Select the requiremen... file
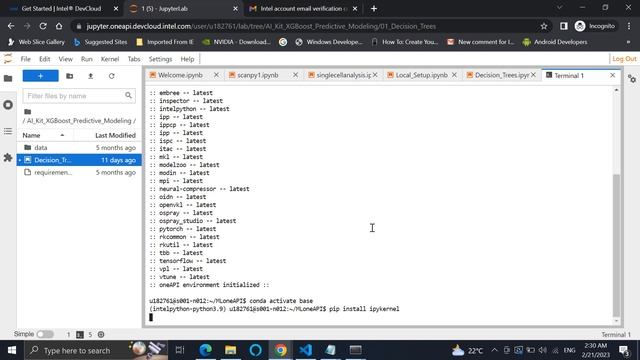Viewport: 640px width, 360px height. (x=79, y=172)
